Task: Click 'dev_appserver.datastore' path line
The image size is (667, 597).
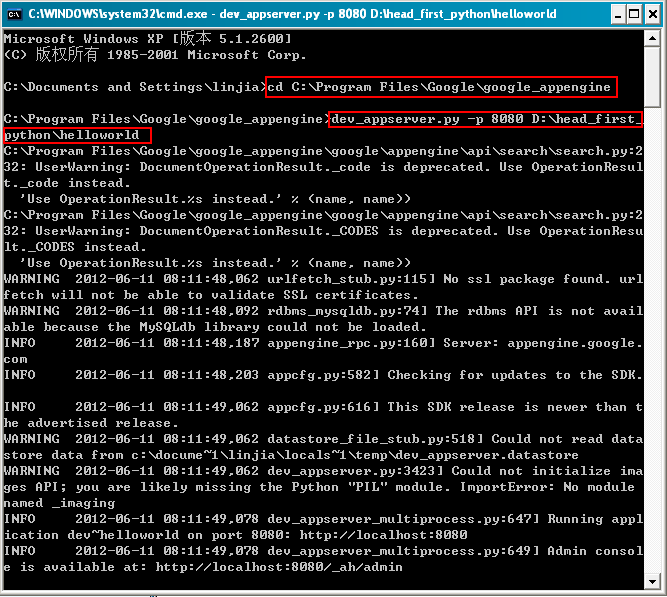Action: (x=291, y=455)
